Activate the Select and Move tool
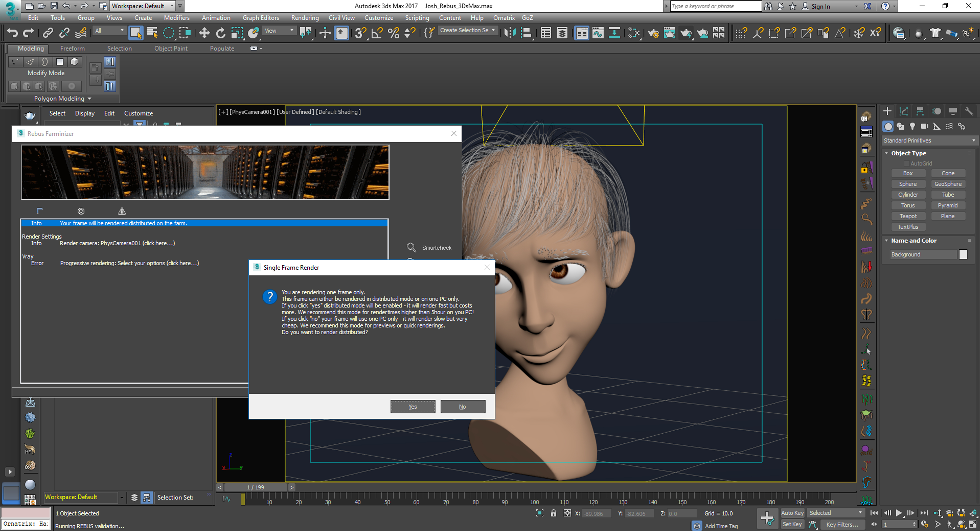The image size is (980, 531). 204,33
